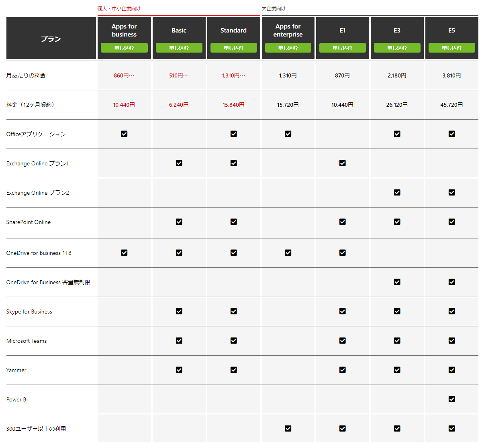Toggle OneDrive 容量無制限 checkbox for E3
Image resolution: width=482 pixels, height=448 pixels.
pyautogui.click(x=397, y=282)
